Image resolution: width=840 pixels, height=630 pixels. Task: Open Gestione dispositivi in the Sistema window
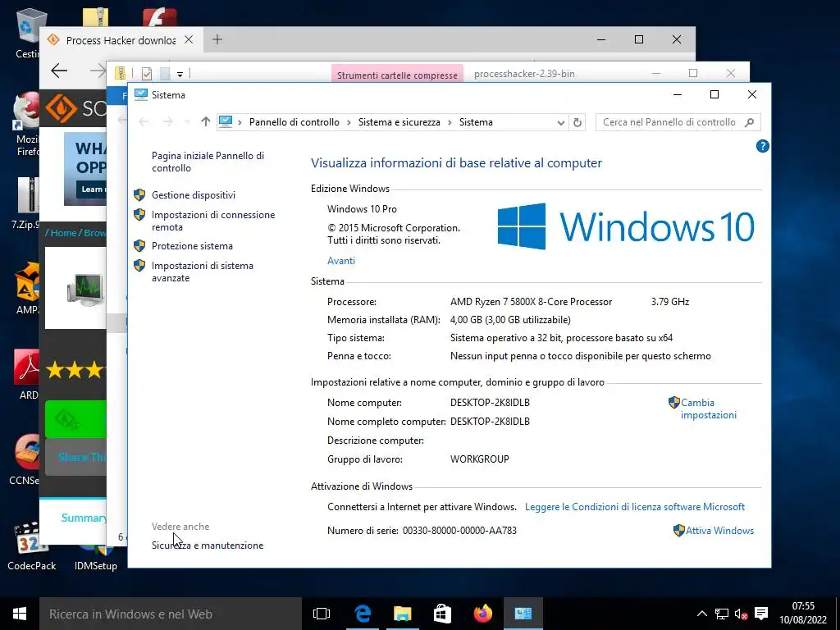(x=194, y=195)
